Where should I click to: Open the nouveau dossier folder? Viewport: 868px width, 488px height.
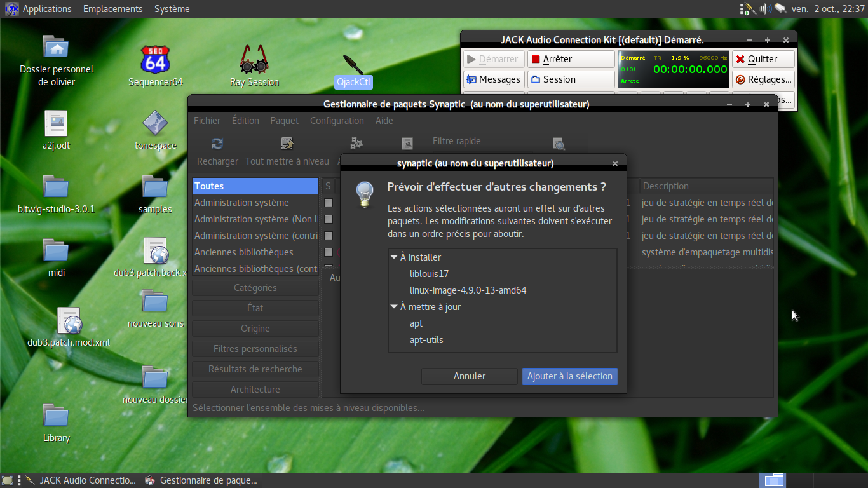(x=155, y=377)
